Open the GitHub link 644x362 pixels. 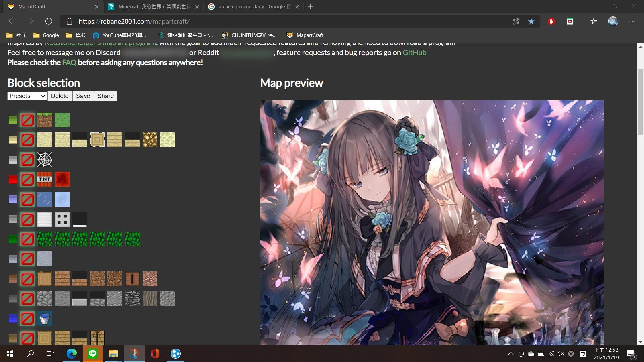click(414, 52)
